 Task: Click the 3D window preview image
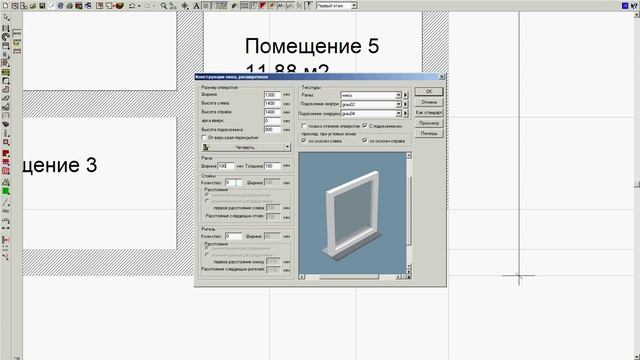tap(352, 213)
